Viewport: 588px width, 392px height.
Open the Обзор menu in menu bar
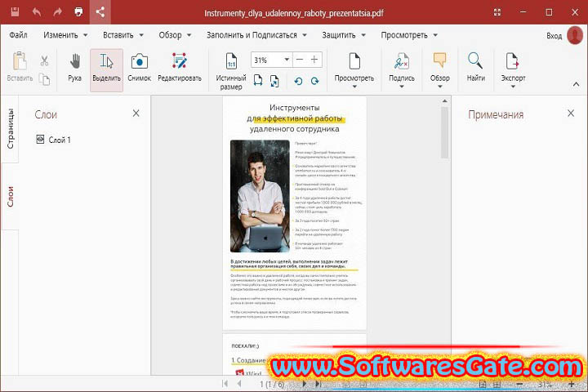click(175, 35)
